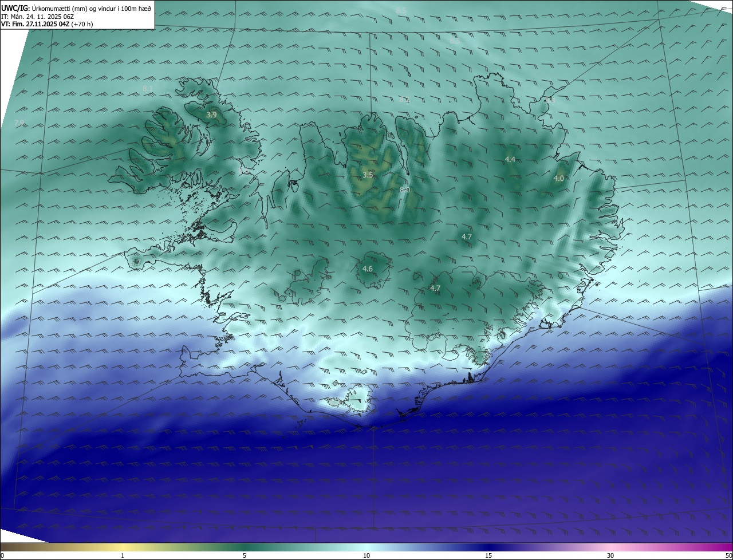Screen dimensions: 733x560
Task: Select the 30 tick label on color scale
Action: click(610, 555)
